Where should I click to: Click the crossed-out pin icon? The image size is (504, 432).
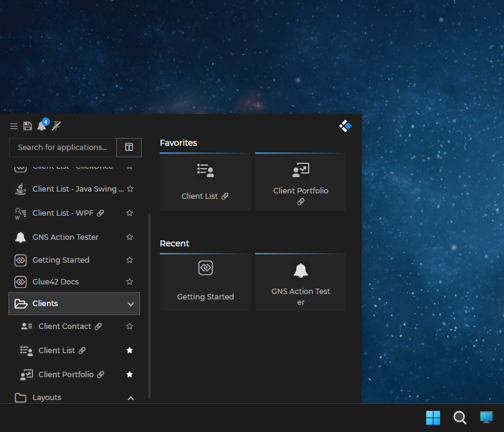(56, 126)
